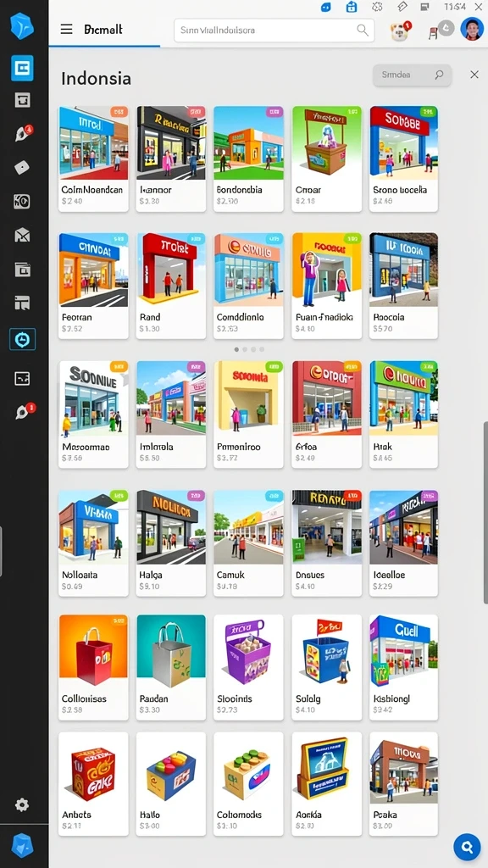Open the envelope icon in sidebar
The height and width of the screenshot is (868, 488).
tap(22, 236)
